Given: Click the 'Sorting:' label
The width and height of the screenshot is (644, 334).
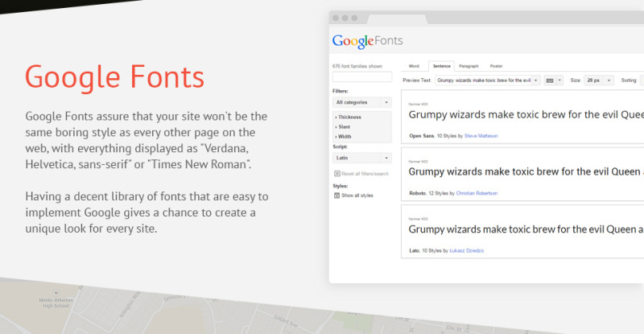Looking at the screenshot, I should [629, 80].
